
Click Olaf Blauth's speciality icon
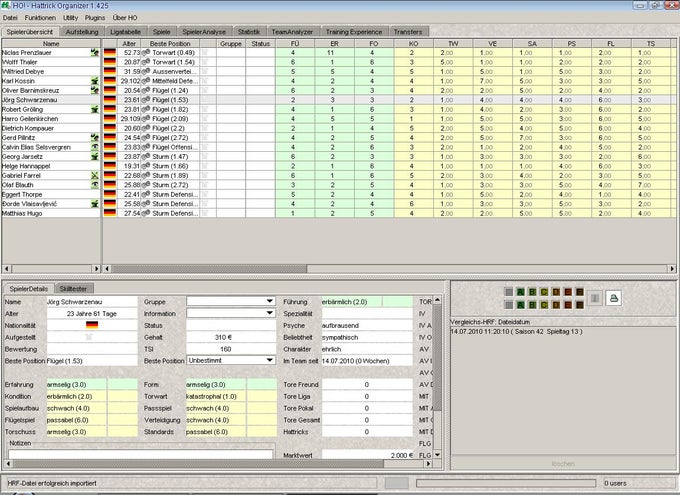(95, 185)
